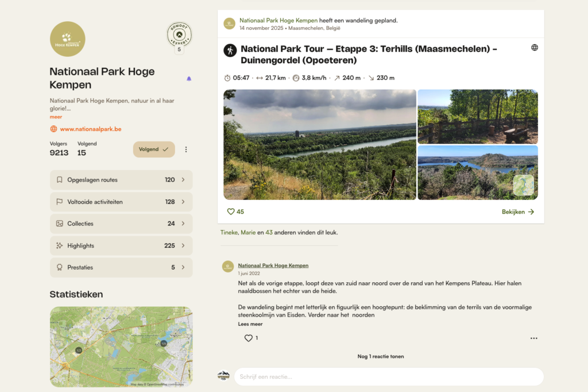Open the comment's three-dot menu
This screenshot has width=588, height=392.
(533, 338)
